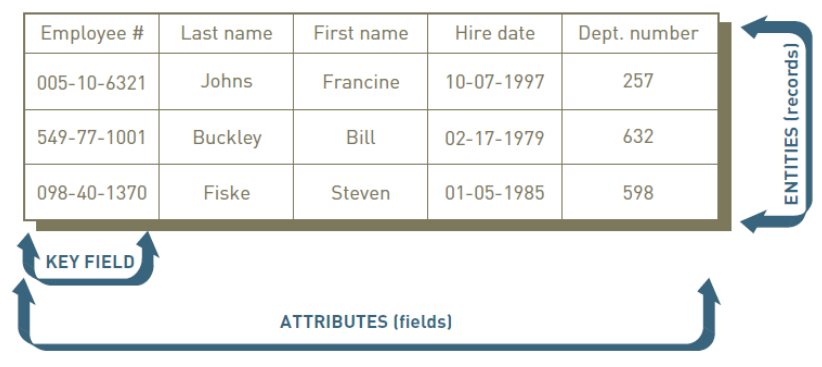Viewport: 822px width, 367px height.
Task: Select employee number 098-40-1370
Action: tap(92, 192)
